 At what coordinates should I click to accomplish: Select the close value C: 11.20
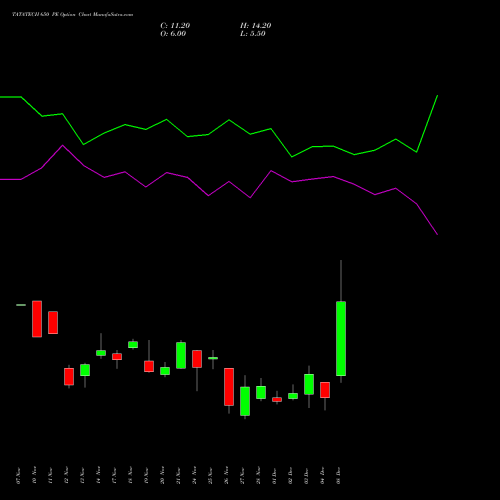click(x=175, y=26)
